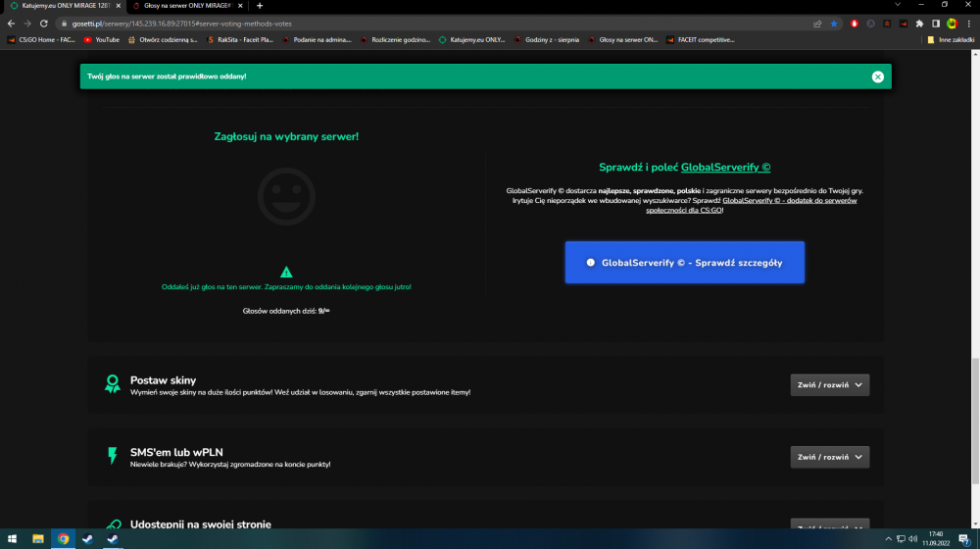Open File Explorer from taskbar
Viewport: 980px width, 549px height.
pyautogui.click(x=37, y=539)
